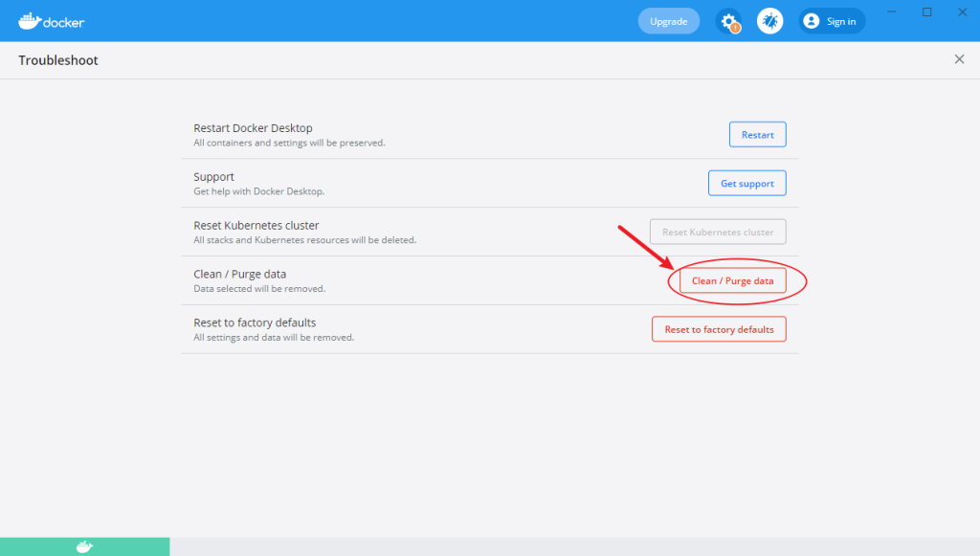Maximize the Docker Desktop window

(926, 11)
